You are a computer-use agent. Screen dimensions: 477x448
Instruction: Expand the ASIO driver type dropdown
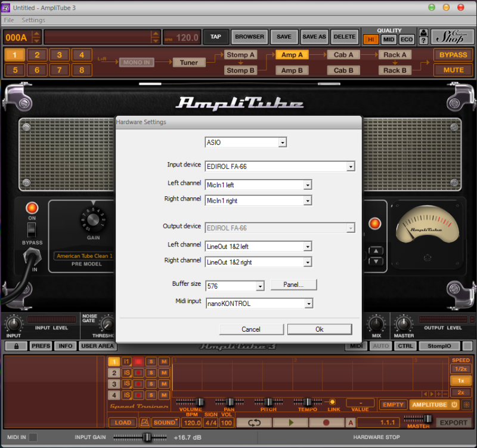[283, 143]
